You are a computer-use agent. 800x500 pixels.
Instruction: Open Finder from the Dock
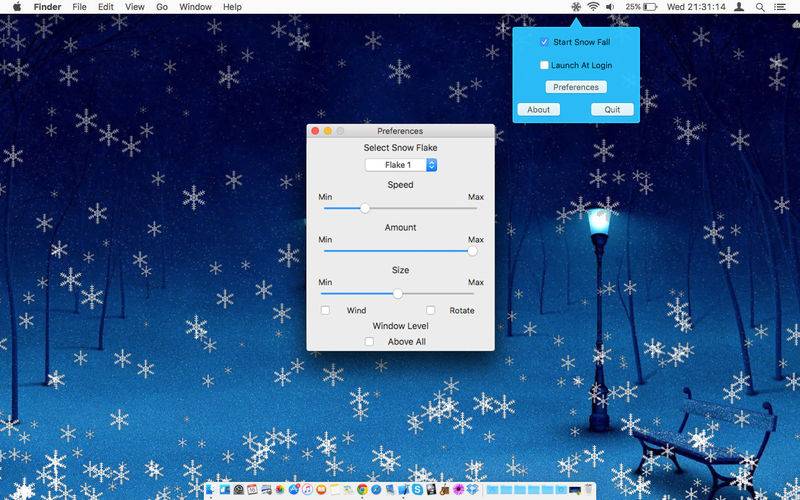click(x=210, y=490)
